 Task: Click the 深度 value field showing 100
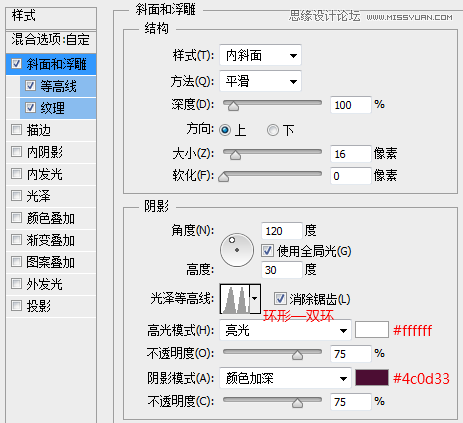351,105
